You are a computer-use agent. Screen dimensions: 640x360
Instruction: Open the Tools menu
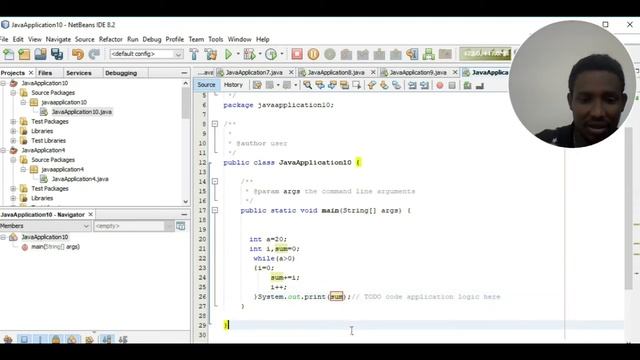pos(216,39)
